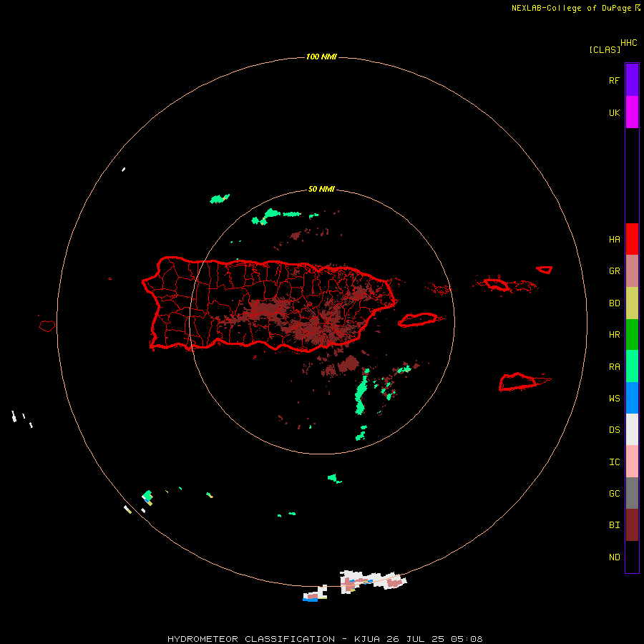Click the DS legend label

point(614,430)
